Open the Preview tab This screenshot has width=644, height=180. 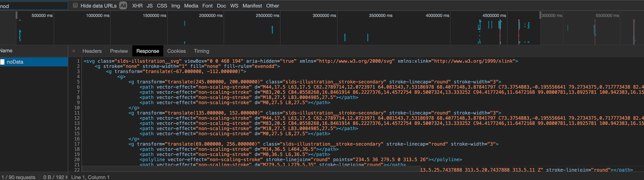pyautogui.click(x=119, y=51)
